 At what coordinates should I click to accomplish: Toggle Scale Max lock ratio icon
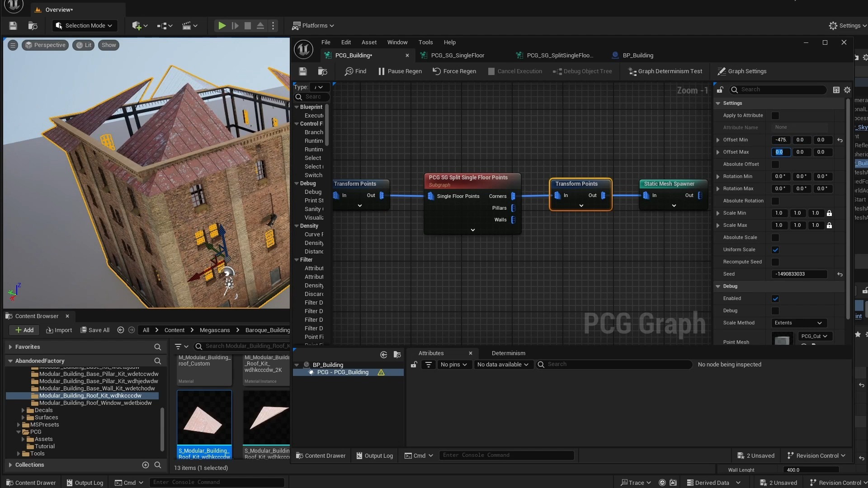829,225
